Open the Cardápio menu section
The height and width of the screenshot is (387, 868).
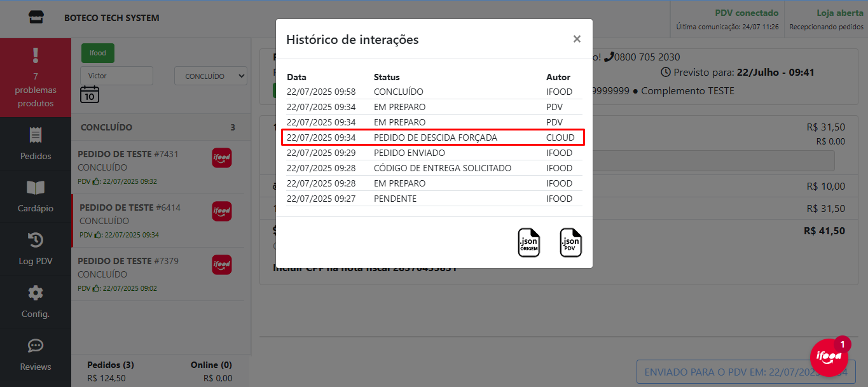click(x=36, y=195)
